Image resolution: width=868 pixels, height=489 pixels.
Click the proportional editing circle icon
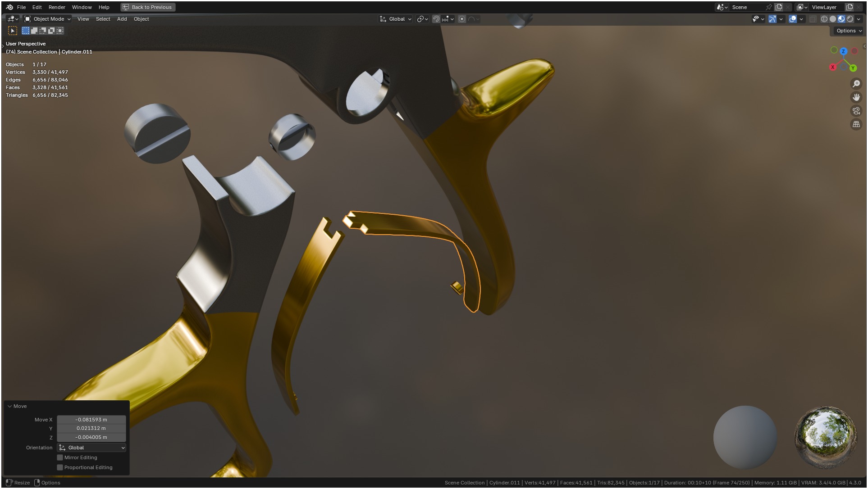(462, 19)
